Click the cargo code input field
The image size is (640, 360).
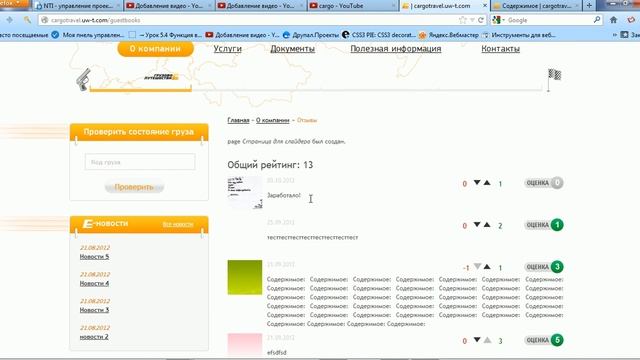(x=140, y=162)
